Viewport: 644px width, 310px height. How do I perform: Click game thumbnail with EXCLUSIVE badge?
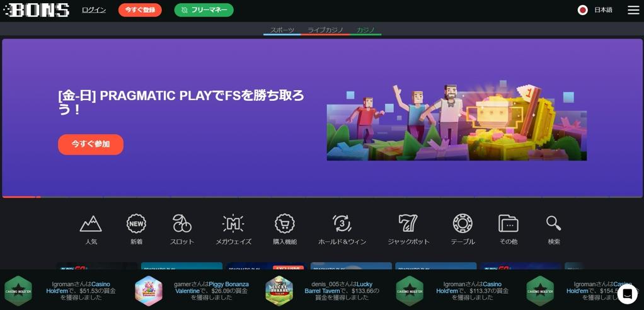[267, 266]
